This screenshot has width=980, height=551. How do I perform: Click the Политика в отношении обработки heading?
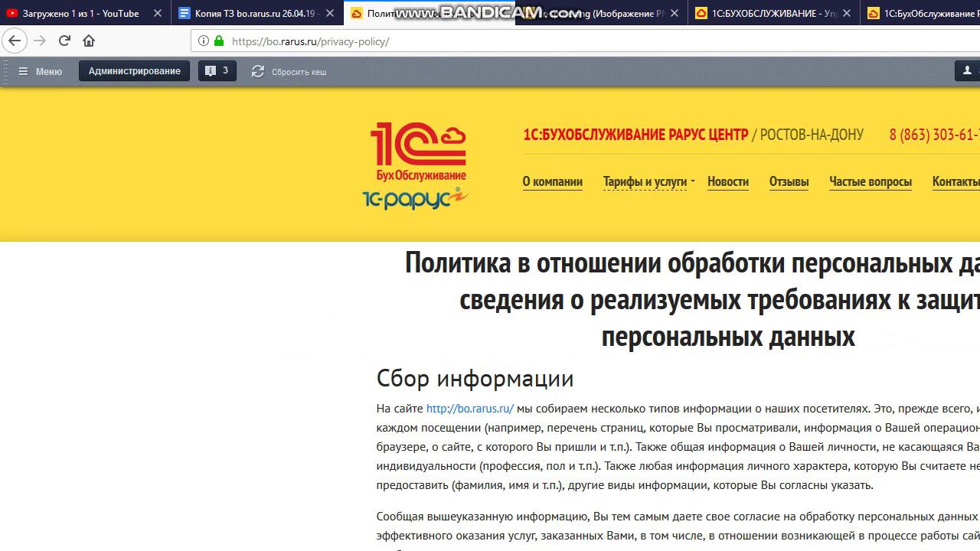click(x=692, y=300)
